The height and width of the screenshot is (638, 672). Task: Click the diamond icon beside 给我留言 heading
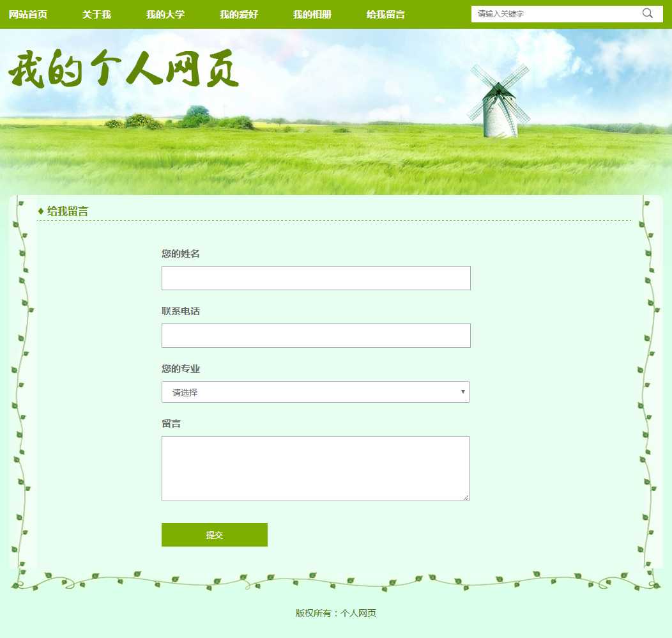pos(41,211)
